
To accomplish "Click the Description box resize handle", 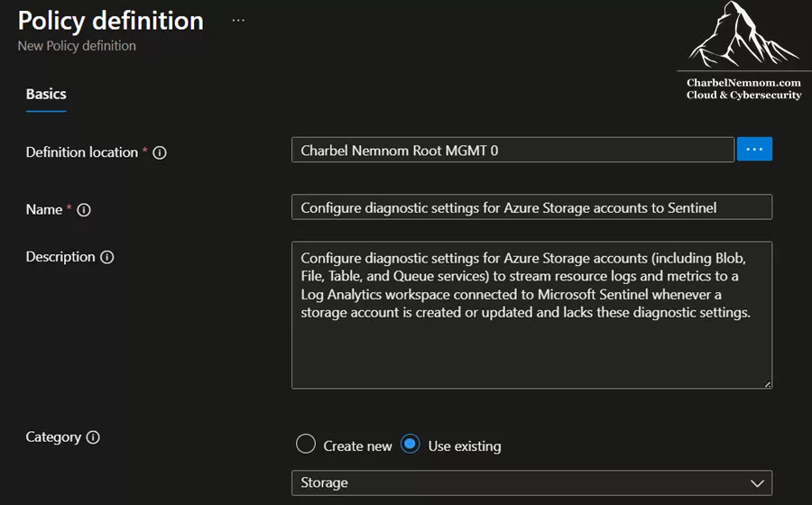I will tap(768, 384).
